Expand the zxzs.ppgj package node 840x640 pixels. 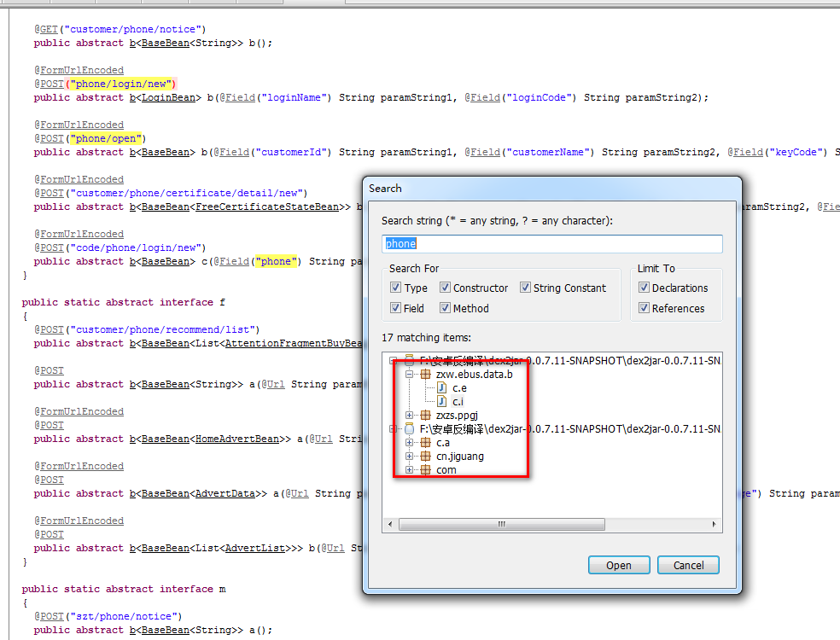coord(409,415)
